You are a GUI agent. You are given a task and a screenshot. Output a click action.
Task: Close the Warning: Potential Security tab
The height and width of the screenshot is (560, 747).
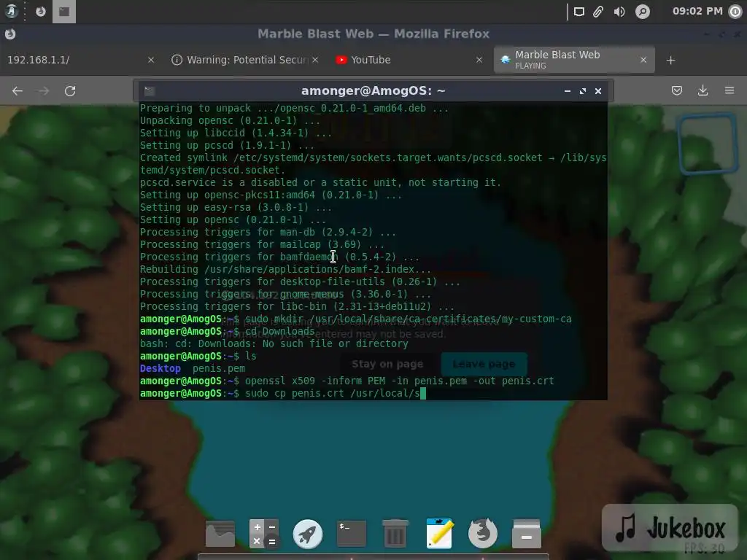coord(315,60)
